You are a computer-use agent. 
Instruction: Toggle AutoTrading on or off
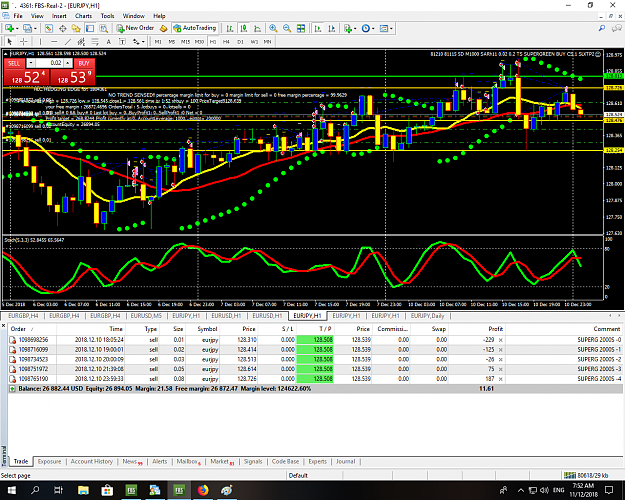click(195, 28)
